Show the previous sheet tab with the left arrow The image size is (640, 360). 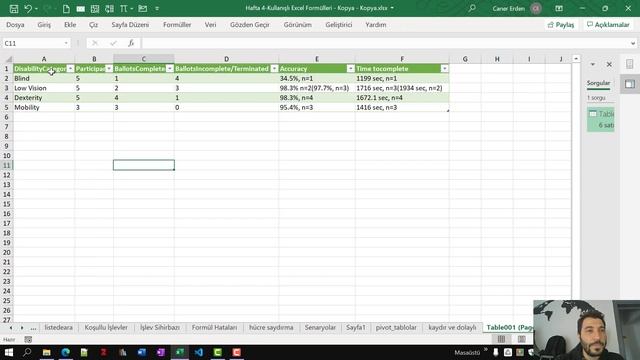(x=11, y=328)
